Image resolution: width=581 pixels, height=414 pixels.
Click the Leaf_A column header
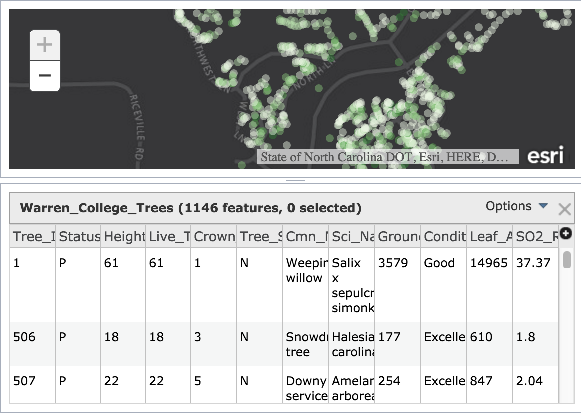coord(490,236)
